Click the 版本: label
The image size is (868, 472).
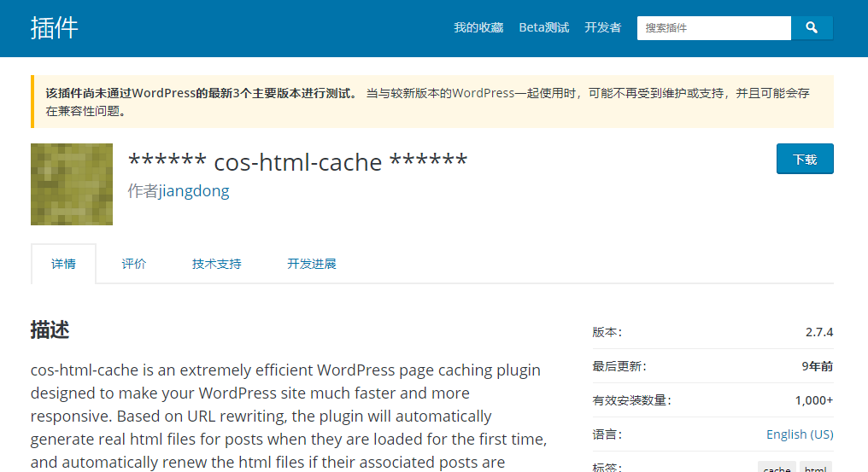point(607,332)
